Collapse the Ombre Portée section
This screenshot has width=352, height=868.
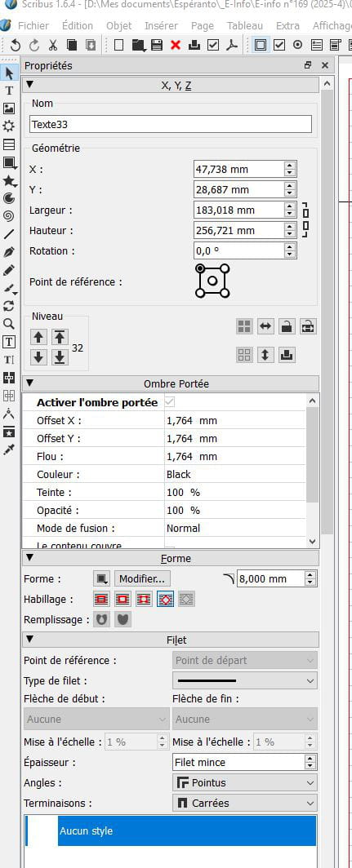(29, 383)
